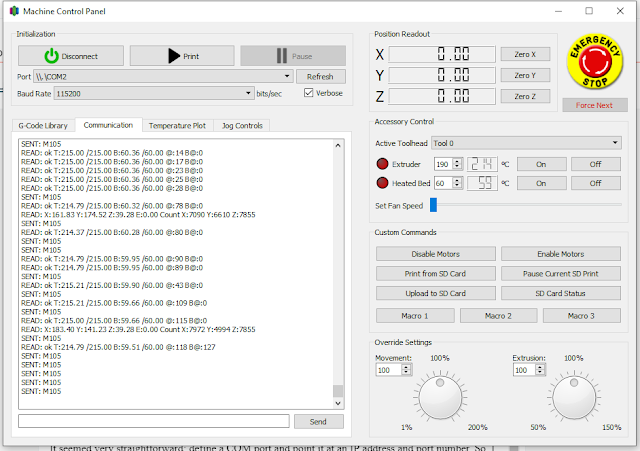640x451 pixels.
Task: Click the log line ending @:109 B@:0
Action: (114, 303)
